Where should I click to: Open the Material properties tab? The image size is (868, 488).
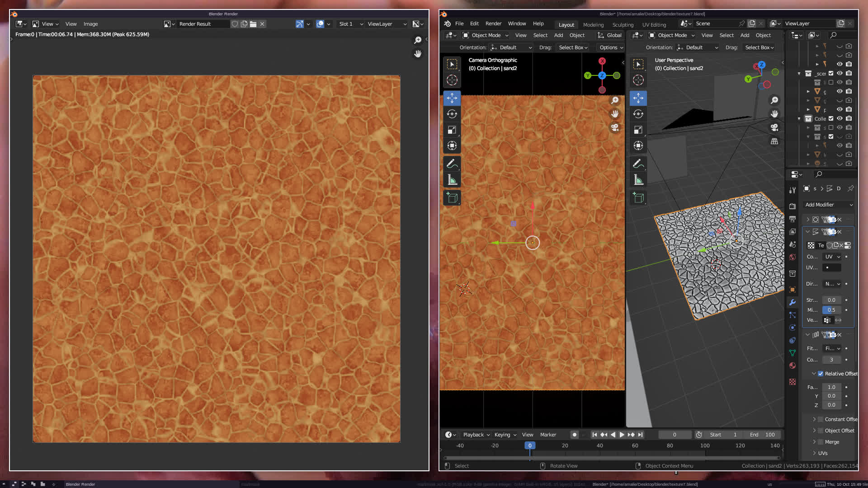793,366
